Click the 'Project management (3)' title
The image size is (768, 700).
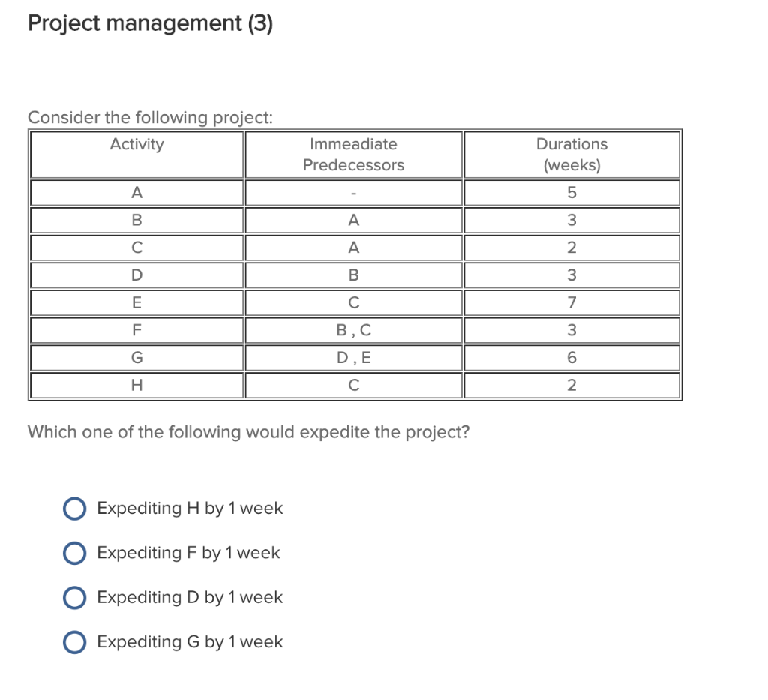coord(150,23)
